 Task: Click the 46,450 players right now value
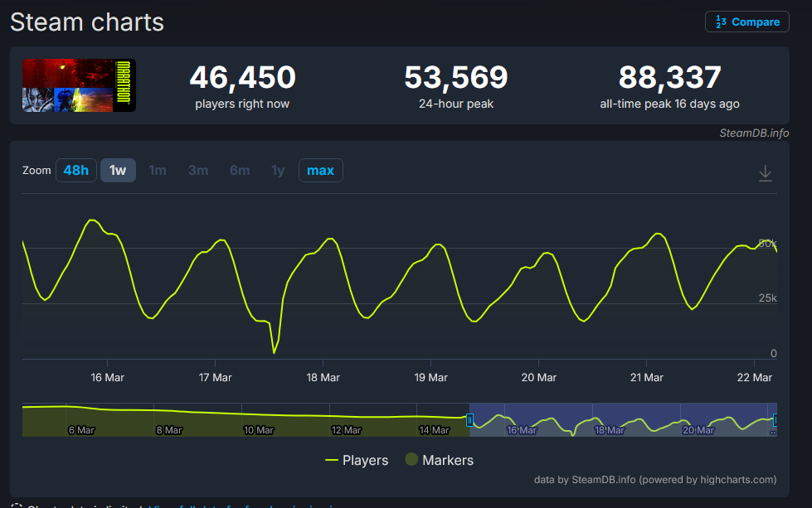242,77
